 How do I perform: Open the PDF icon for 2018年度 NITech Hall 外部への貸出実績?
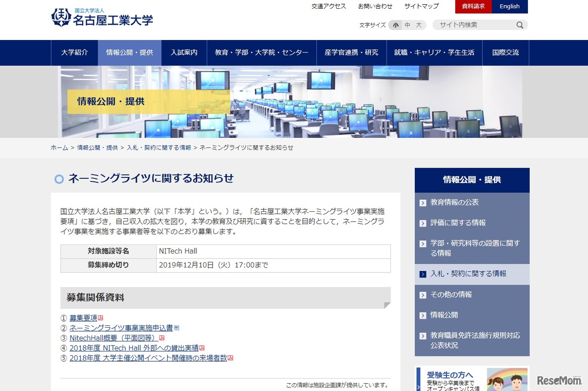(203, 348)
